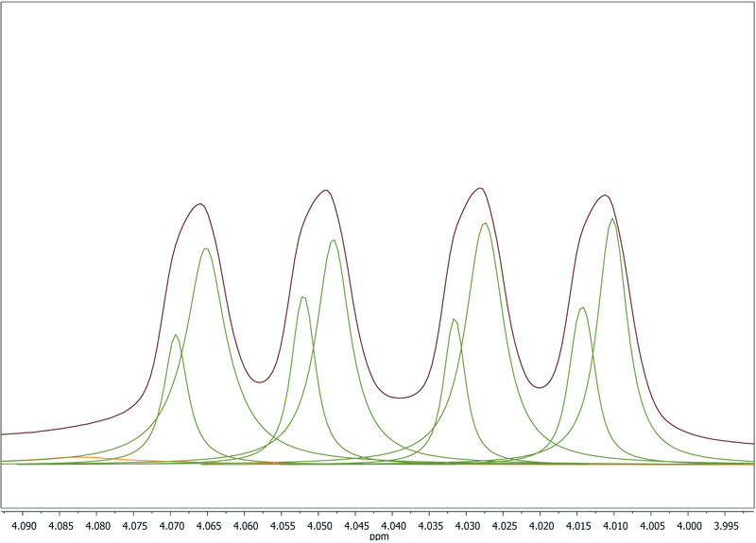Click apex of second dark red peak
The image size is (756, 543).
[326, 191]
